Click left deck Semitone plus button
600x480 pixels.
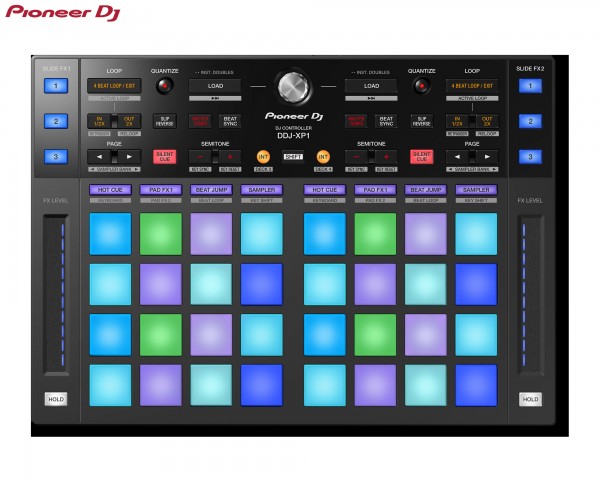click(x=230, y=157)
